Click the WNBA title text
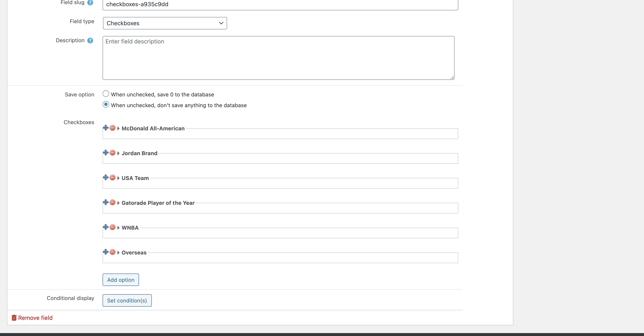The height and width of the screenshot is (336, 644). [x=130, y=228]
